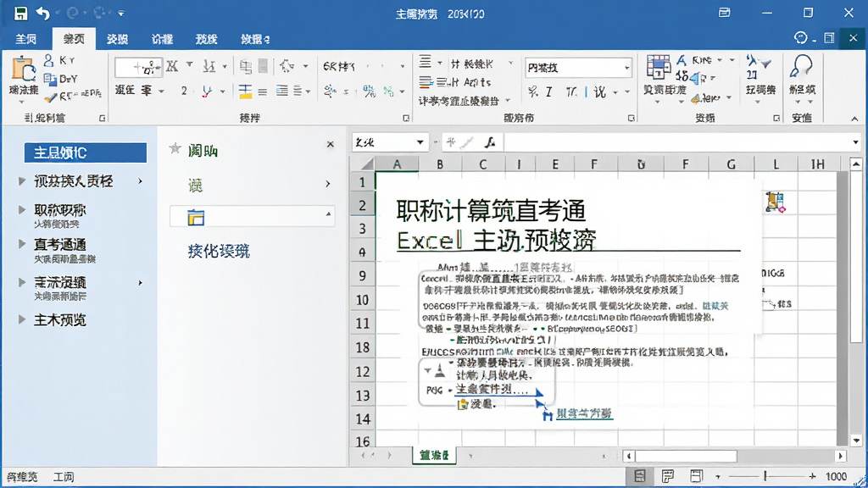Click the horizontal scrollbar left arrow

pyautogui.click(x=629, y=456)
